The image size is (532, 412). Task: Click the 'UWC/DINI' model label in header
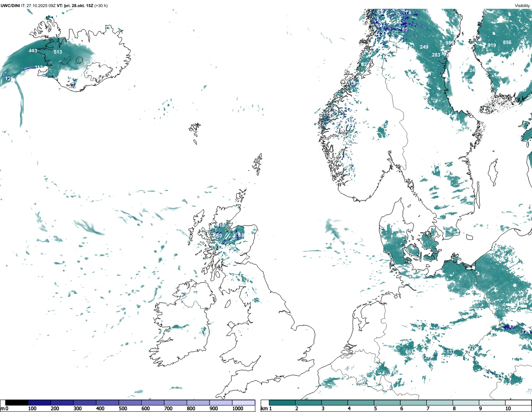click(x=10, y=6)
